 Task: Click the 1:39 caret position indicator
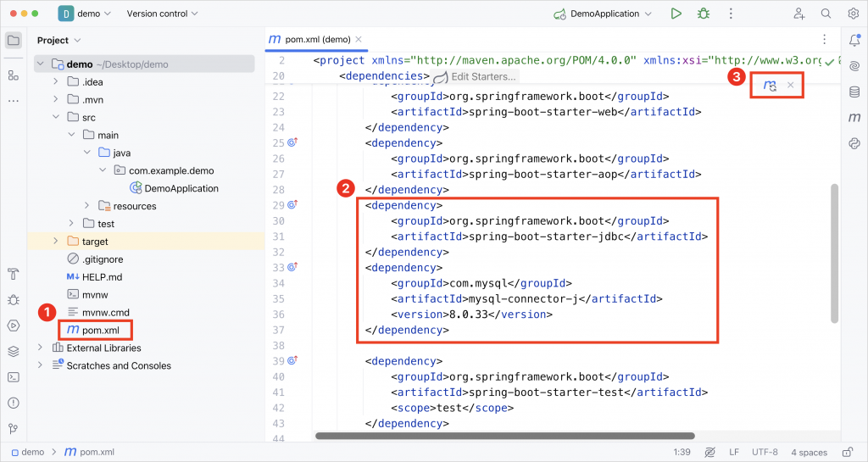tap(682, 452)
